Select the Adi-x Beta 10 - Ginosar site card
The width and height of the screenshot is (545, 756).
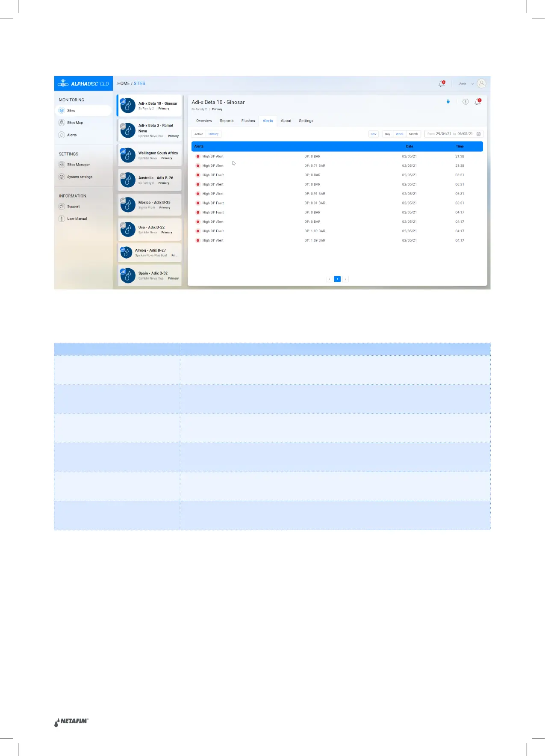click(x=150, y=106)
